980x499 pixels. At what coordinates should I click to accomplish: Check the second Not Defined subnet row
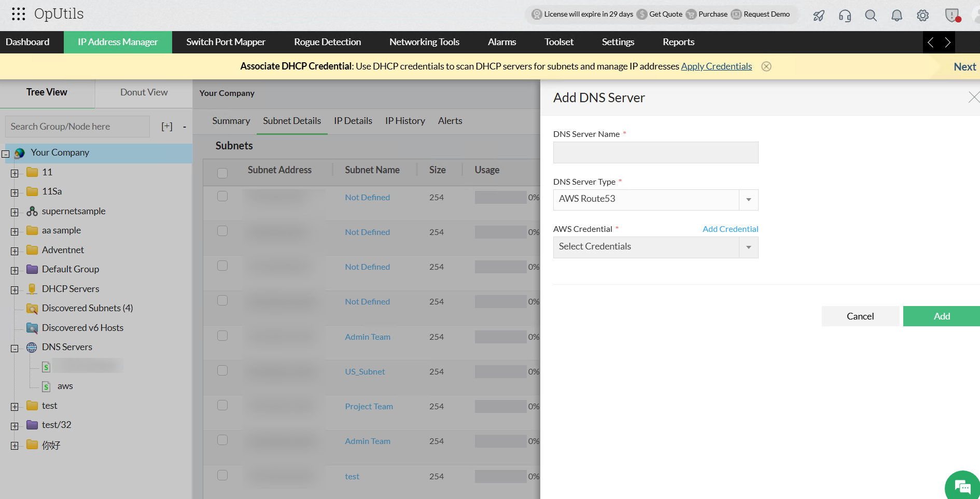pos(222,231)
